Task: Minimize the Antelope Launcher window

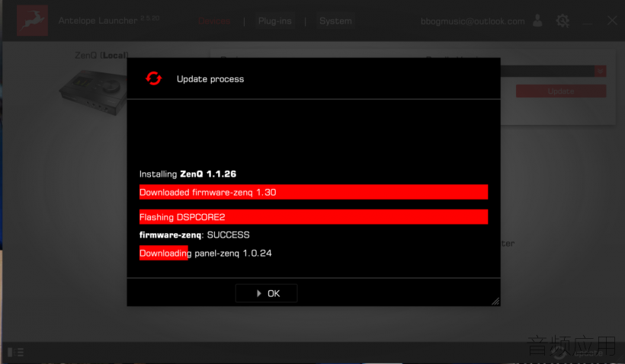Action: pyautogui.click(x=587, y=23)
